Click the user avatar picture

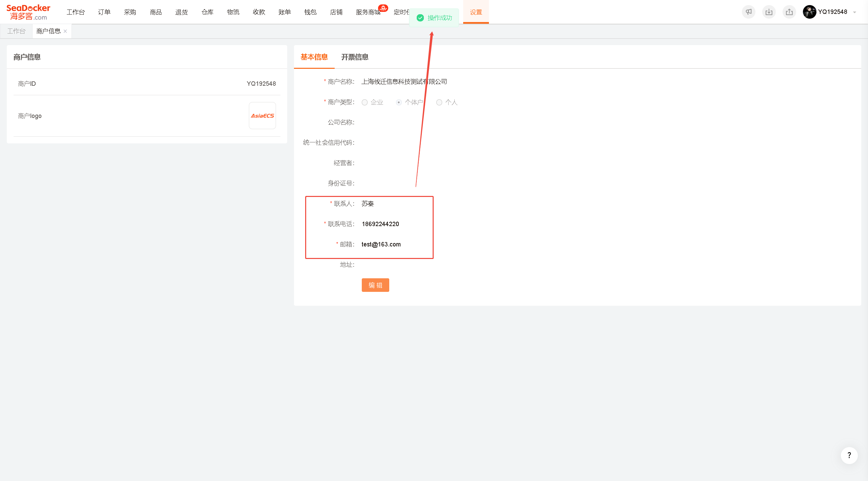[x=809, y=12]
